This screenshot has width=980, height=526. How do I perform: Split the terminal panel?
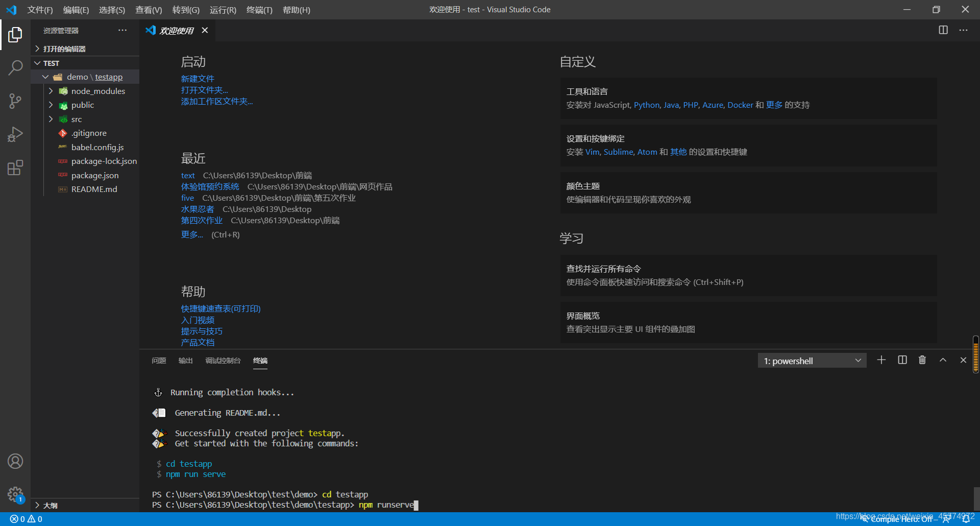pos(902,360)
